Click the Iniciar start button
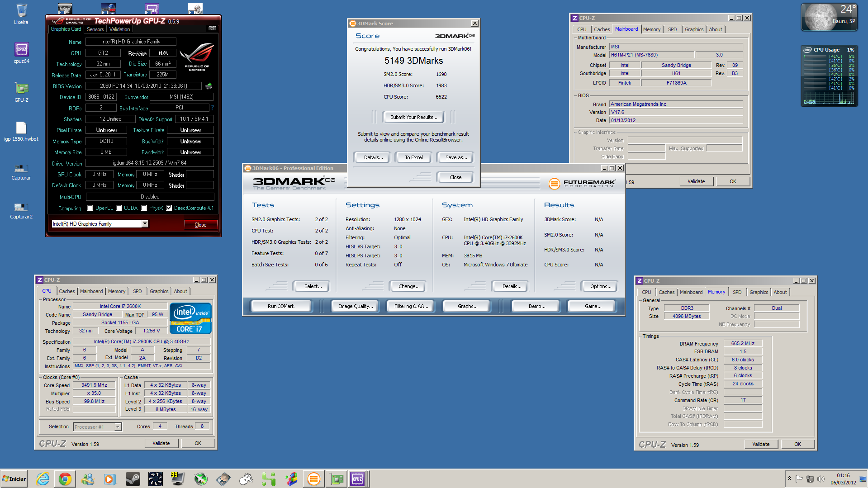Image resolution: width=868 pixels, height=488 pixels. pos(14,479)
